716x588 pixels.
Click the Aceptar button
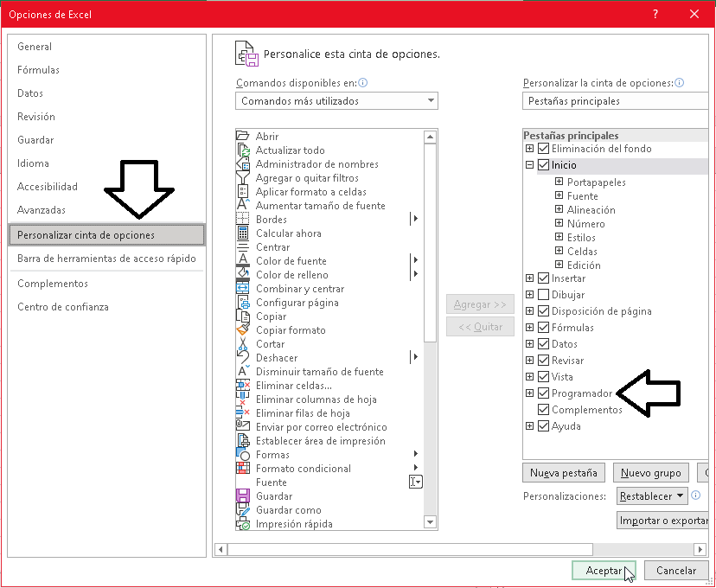click(x=604, y=570)
